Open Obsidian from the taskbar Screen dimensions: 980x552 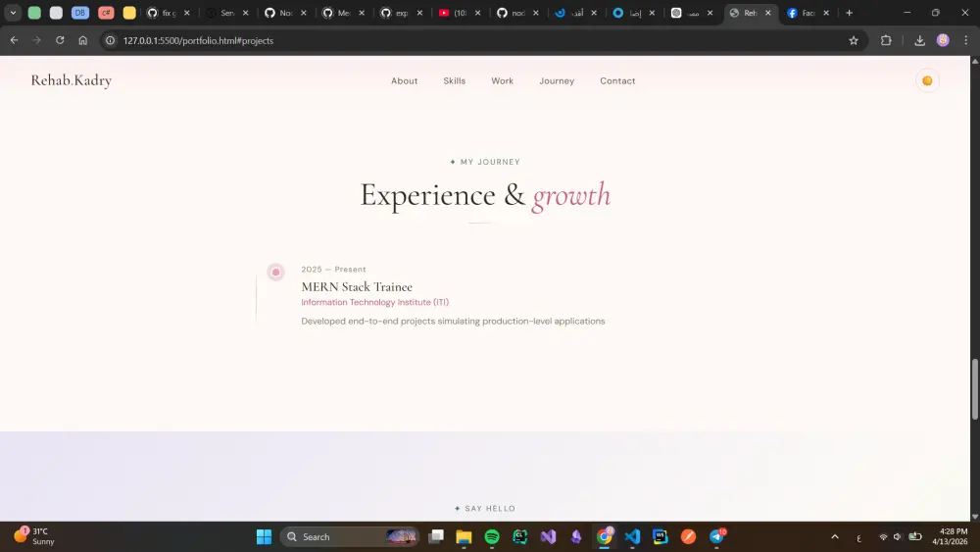(x=576, y=536)
